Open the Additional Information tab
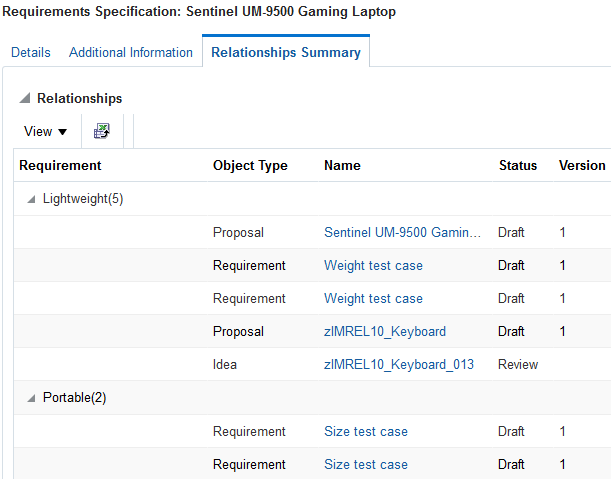Viewport: 611px width, 479px height. pos(131,52)
